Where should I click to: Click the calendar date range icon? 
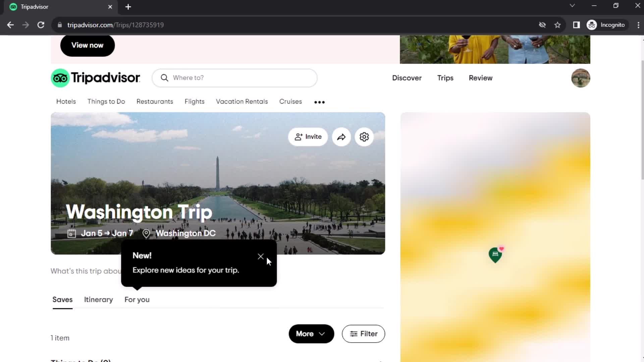[72, 233]
